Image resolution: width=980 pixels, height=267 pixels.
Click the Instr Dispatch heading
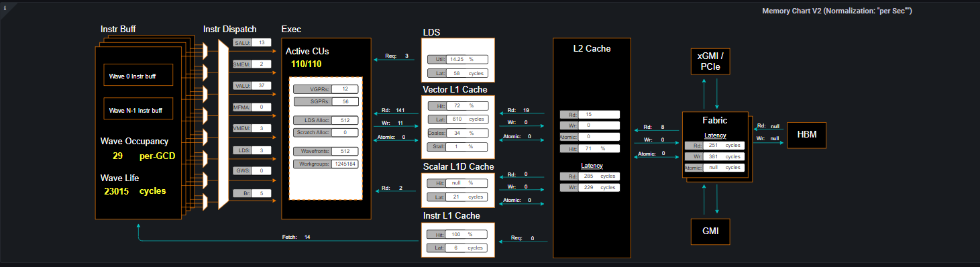230,30
